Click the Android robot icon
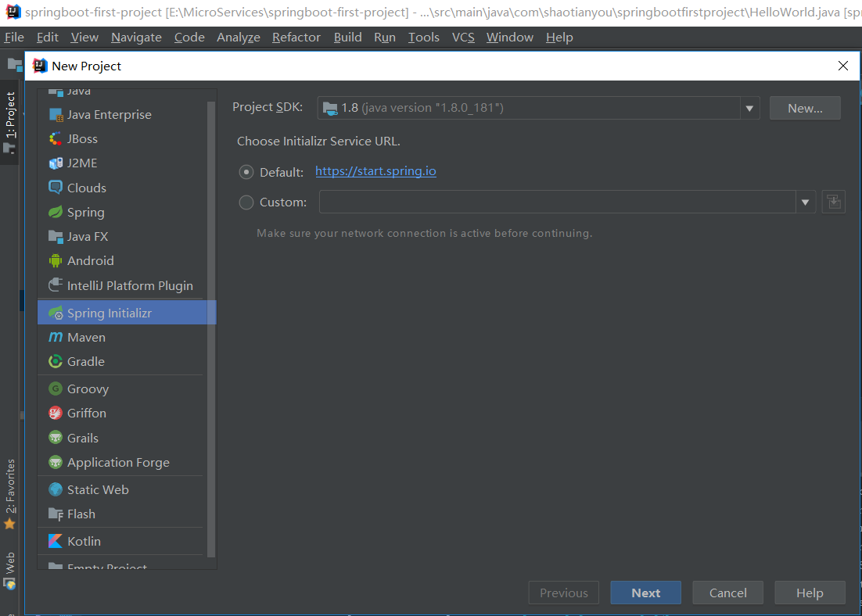The image size is (862, 616). tap(56, 260)
